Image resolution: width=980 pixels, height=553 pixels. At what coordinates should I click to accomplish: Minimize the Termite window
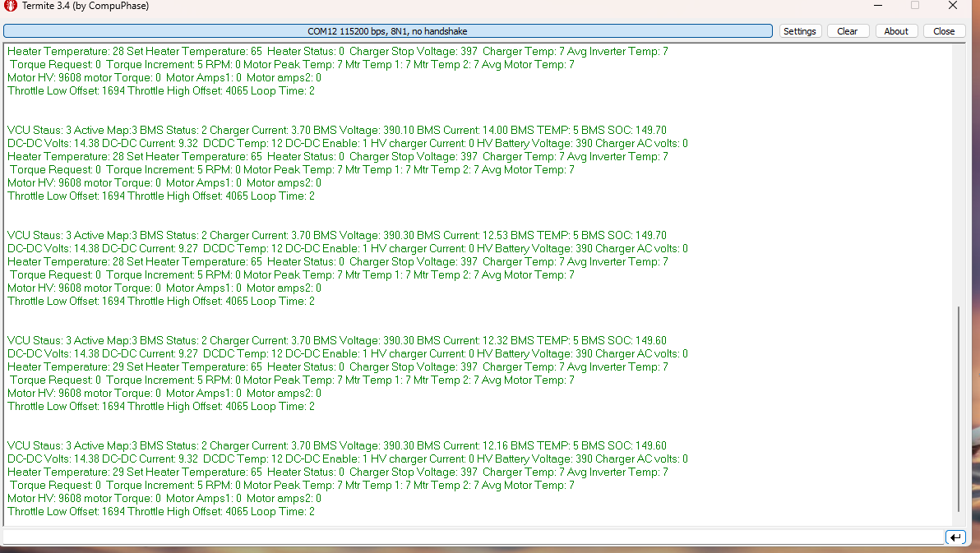pos(877,6)
